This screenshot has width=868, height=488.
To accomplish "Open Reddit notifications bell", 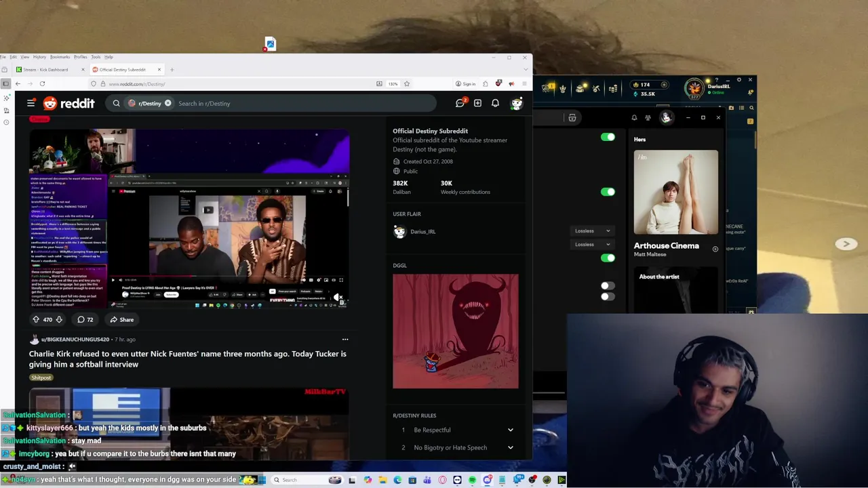I will (x=495, y=103).
